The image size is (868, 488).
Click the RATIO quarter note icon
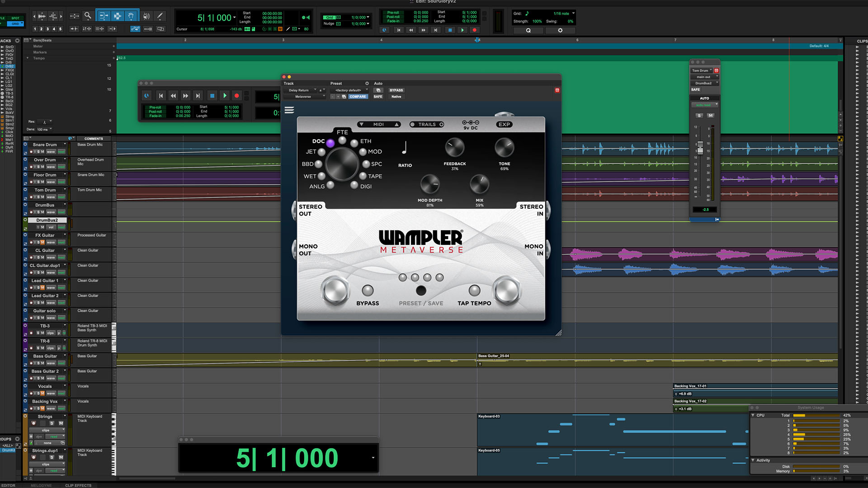(x=405, y=147)
